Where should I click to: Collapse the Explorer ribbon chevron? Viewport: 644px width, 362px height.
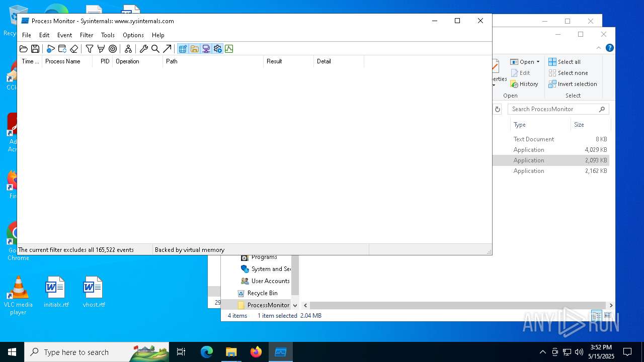point(599,48)
